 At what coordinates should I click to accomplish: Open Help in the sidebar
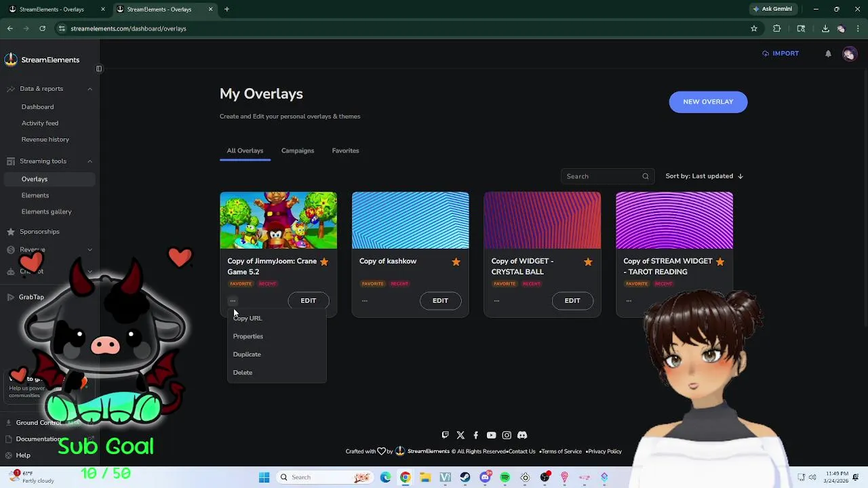tap(23, 455)
